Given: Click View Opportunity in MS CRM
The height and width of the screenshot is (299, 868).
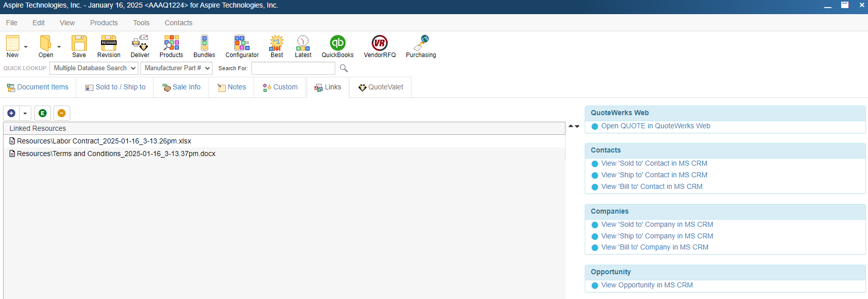Looking at the screenshot, I should pos(646,285).
